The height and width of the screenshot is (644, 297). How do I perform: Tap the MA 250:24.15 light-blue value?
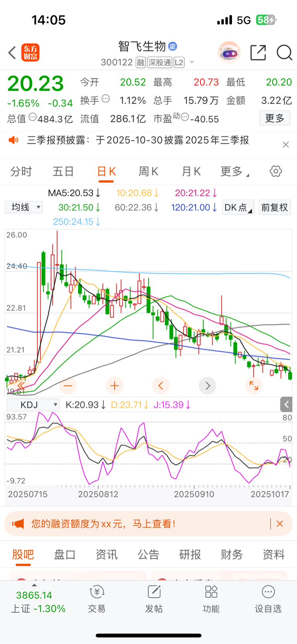tap(77, 222)
